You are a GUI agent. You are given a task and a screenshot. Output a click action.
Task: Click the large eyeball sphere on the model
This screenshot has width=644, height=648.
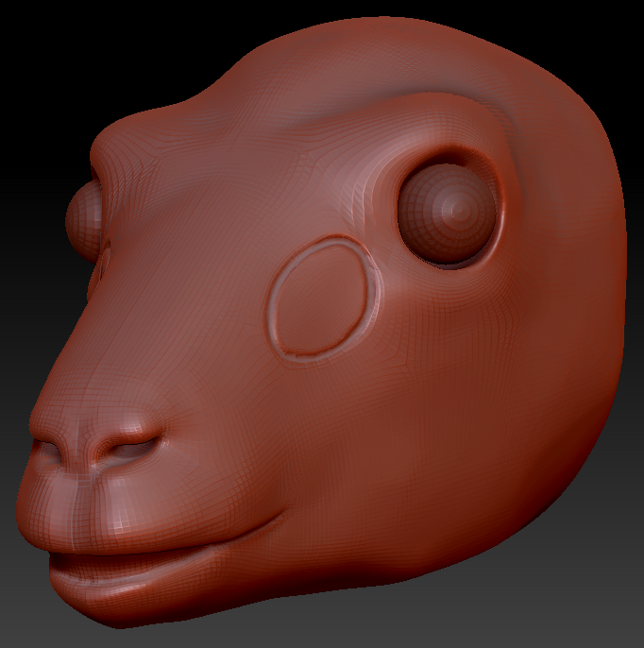click(447, 213)
